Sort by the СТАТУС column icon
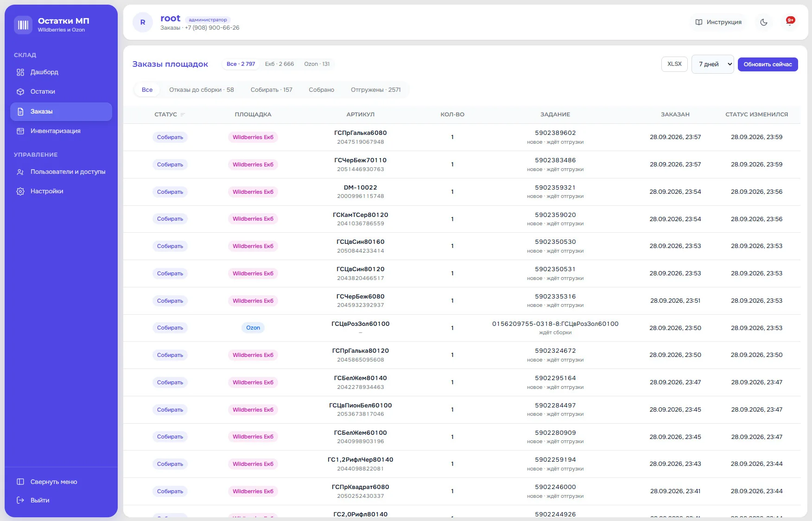Viewport: 812px width, 521px height. click(183, 114)
